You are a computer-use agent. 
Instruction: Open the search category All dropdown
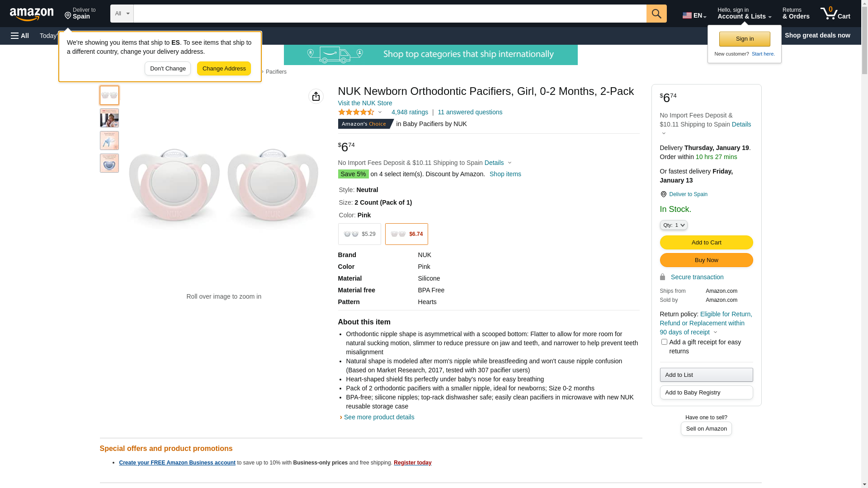click(122, 14)
